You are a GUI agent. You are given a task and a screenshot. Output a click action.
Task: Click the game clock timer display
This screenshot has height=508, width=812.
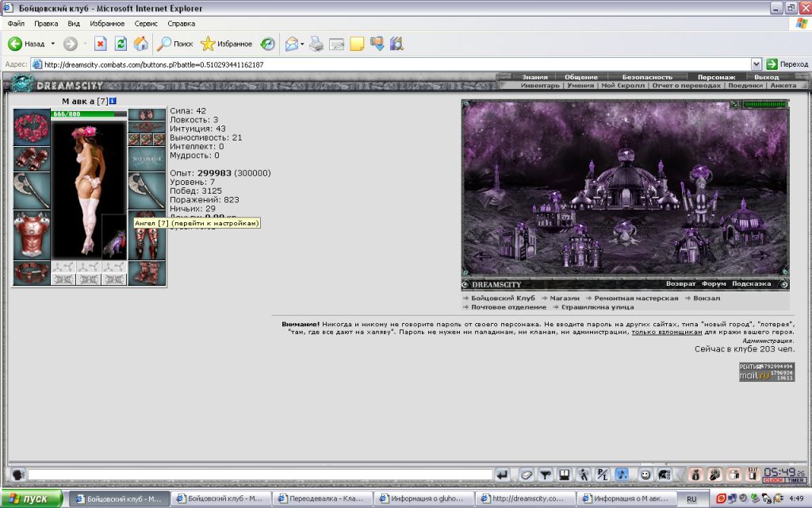point(784,475)
